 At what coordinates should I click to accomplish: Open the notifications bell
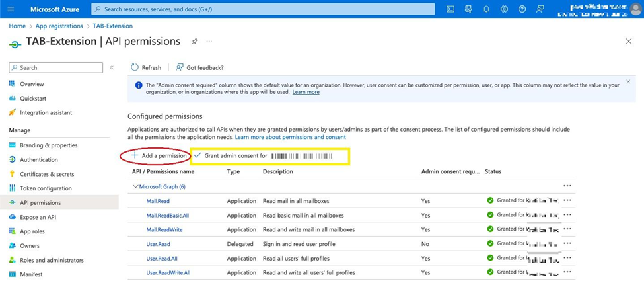(x=486, y=9)
